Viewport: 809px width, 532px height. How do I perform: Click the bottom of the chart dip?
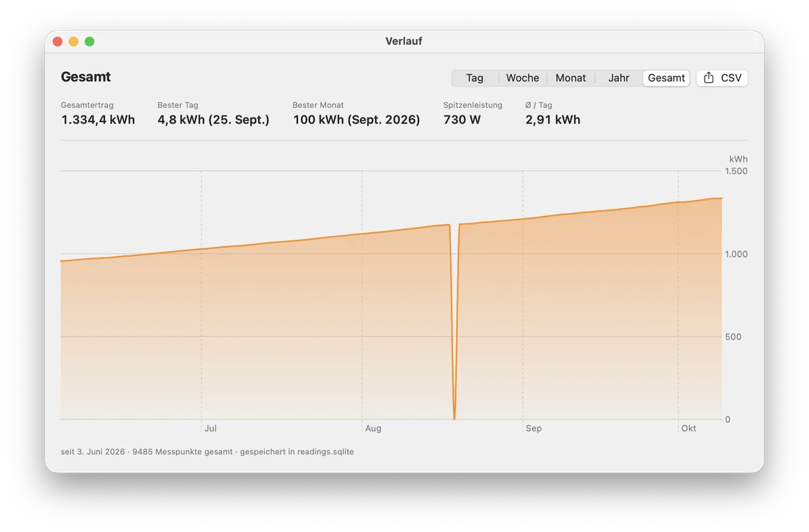(x=455, y=417)
